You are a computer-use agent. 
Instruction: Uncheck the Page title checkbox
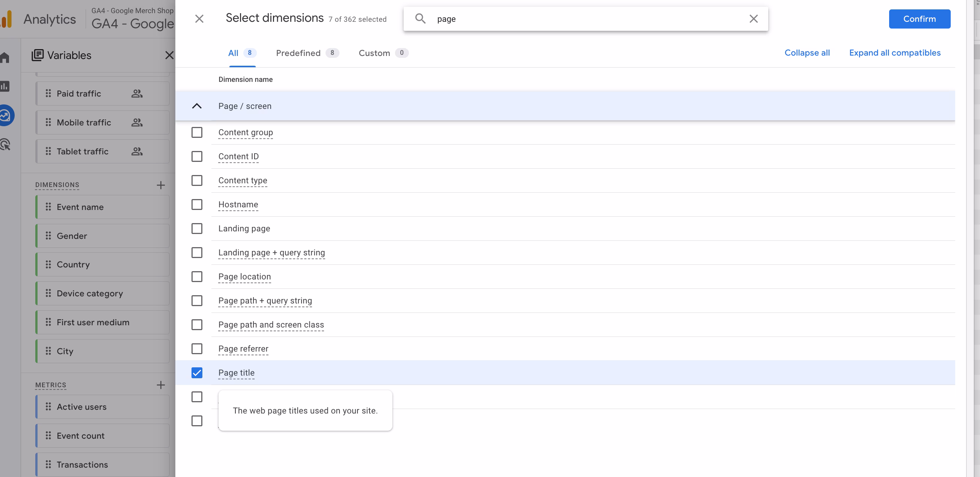point(197,373)
